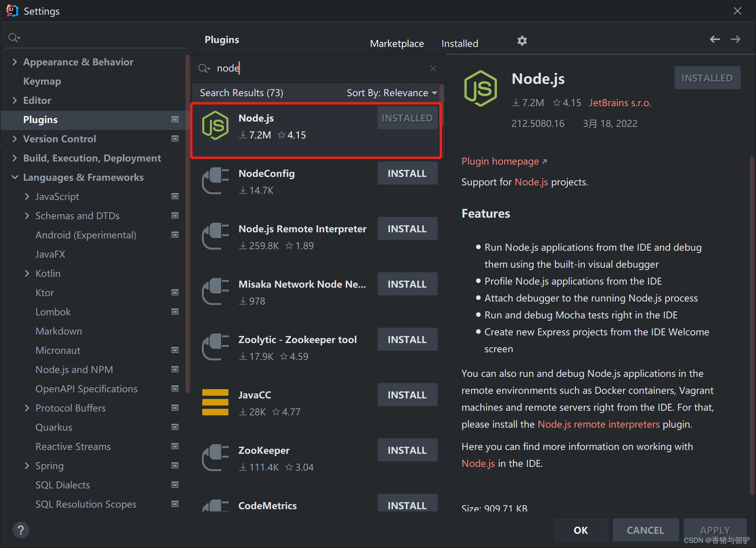This screenshot has height=548, width=756.
Task: Click project-level icon beside Android (Experimental)
Action: click(175, 235)
